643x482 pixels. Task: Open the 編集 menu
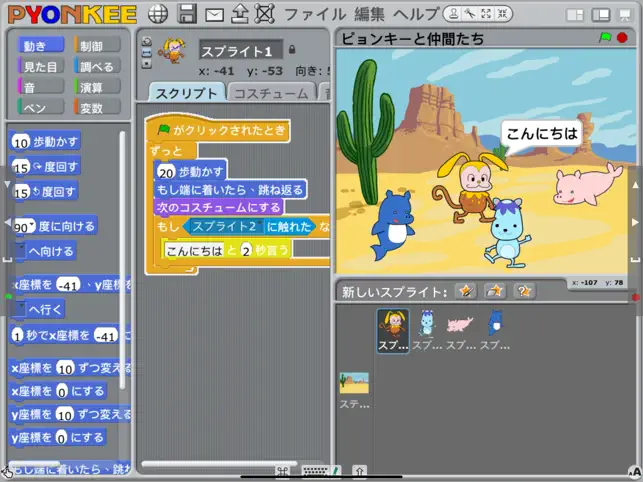coord(369,15)
